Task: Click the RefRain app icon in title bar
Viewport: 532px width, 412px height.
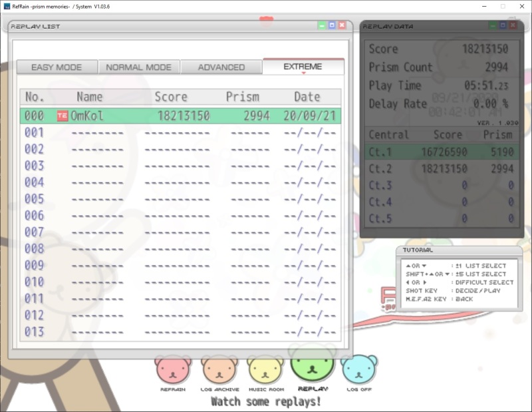Action: pos(7,7)
